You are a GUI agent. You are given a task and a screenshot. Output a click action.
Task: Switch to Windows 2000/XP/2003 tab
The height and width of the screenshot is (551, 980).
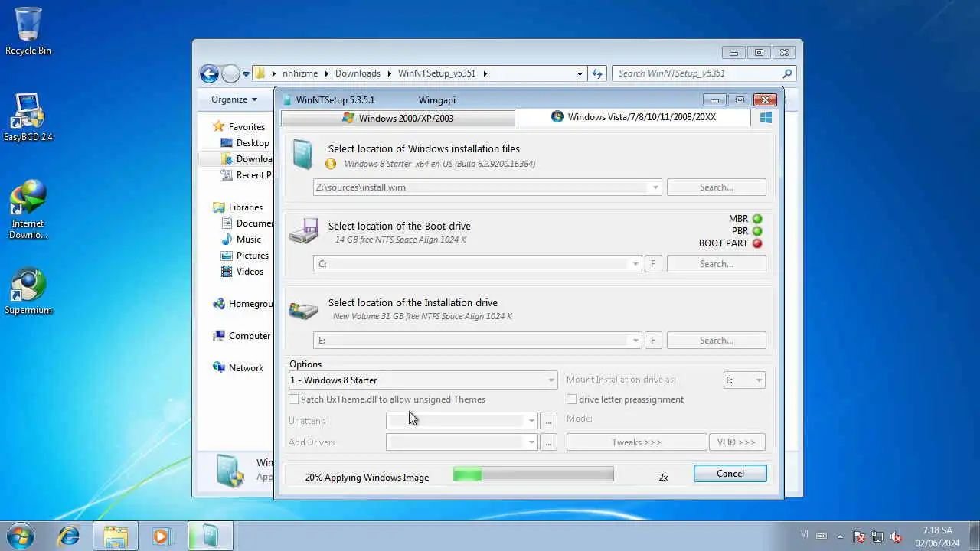[x=397, y=118]
